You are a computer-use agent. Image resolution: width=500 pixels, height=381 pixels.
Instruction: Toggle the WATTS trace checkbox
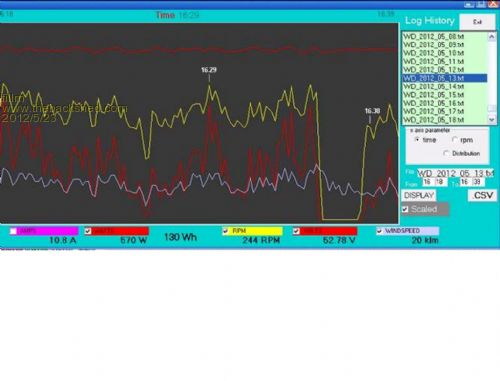(88, 231)
